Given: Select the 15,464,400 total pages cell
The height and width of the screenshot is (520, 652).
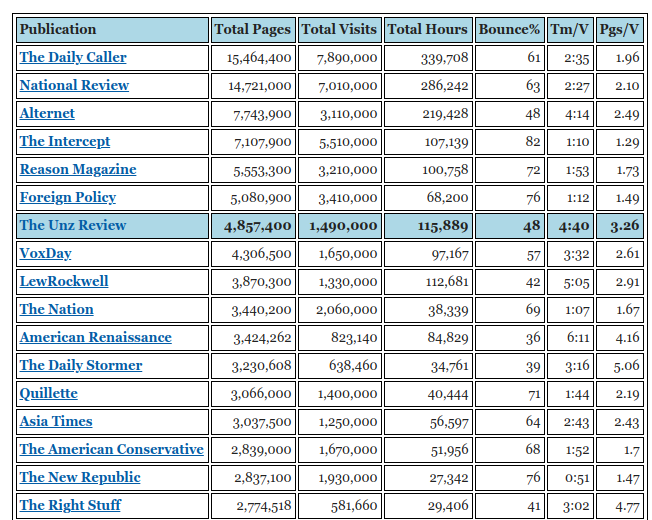Looking at the screenshot, I should (x=253, y=58).
